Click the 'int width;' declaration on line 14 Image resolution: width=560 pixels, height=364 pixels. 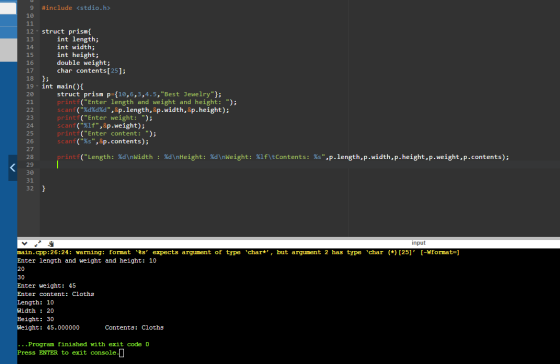point(76,47)
